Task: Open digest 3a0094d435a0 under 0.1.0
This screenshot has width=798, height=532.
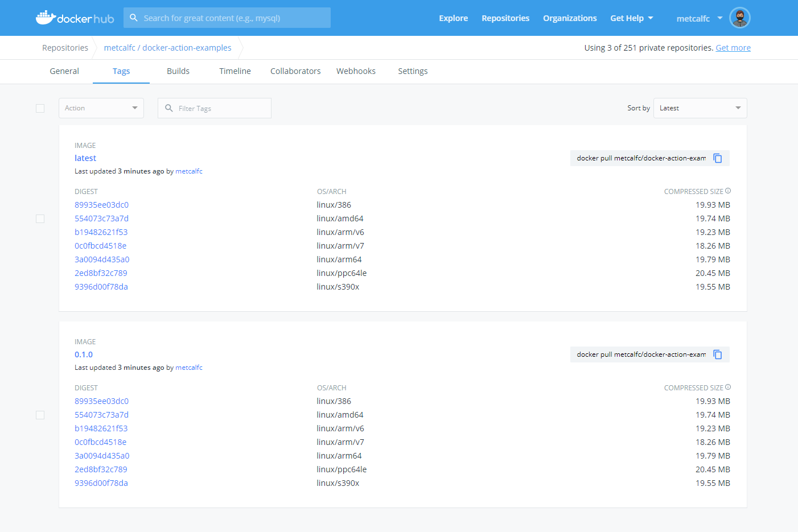Action: pyautogui.click(x=102, y=456)
